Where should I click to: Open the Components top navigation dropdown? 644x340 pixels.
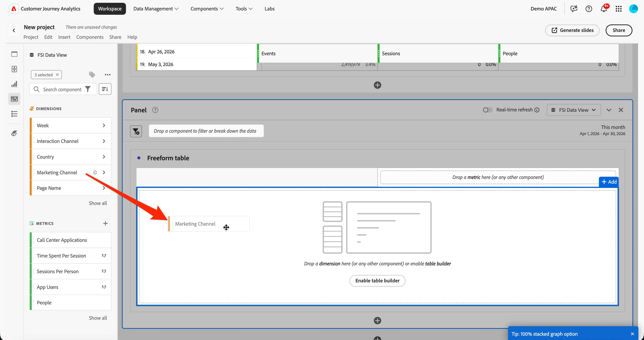click(207, 9)
